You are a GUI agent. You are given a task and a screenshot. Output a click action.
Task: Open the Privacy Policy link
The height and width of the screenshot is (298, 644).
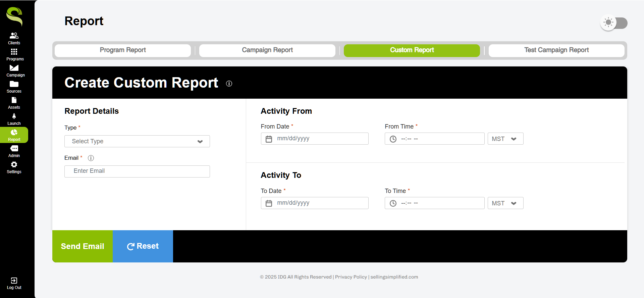[351, 277]
